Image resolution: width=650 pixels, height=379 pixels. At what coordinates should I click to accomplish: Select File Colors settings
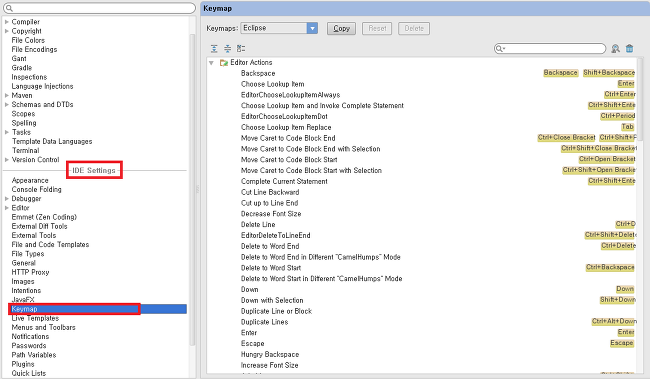tap(28, 40)
